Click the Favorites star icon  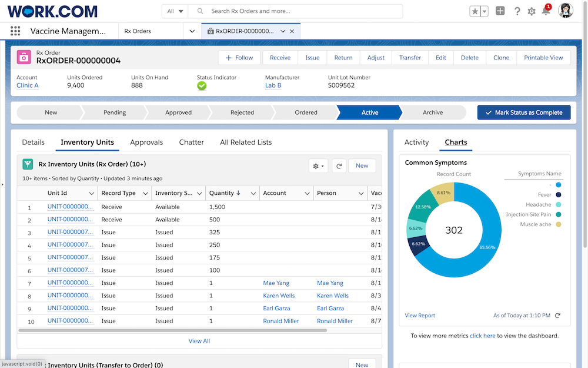pos(475,11)
